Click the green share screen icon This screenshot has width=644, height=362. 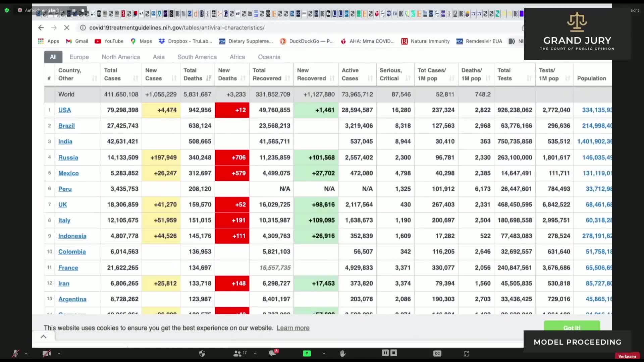click(307, 353)
